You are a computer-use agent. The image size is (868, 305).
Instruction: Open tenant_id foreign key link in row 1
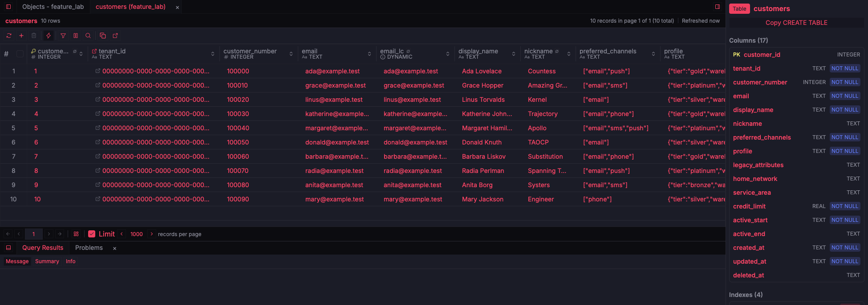pyautogui.click(x=97, y=71)
